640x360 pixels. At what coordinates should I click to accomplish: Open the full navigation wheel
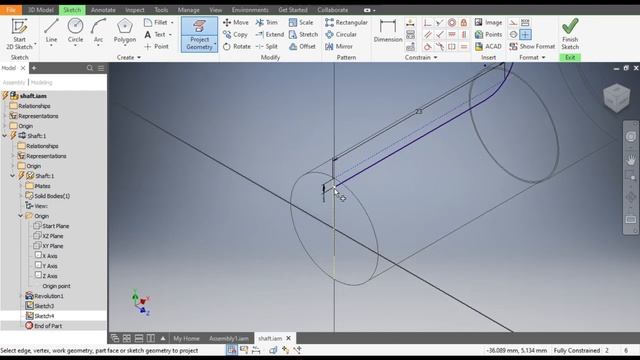(x=631, y=136)
